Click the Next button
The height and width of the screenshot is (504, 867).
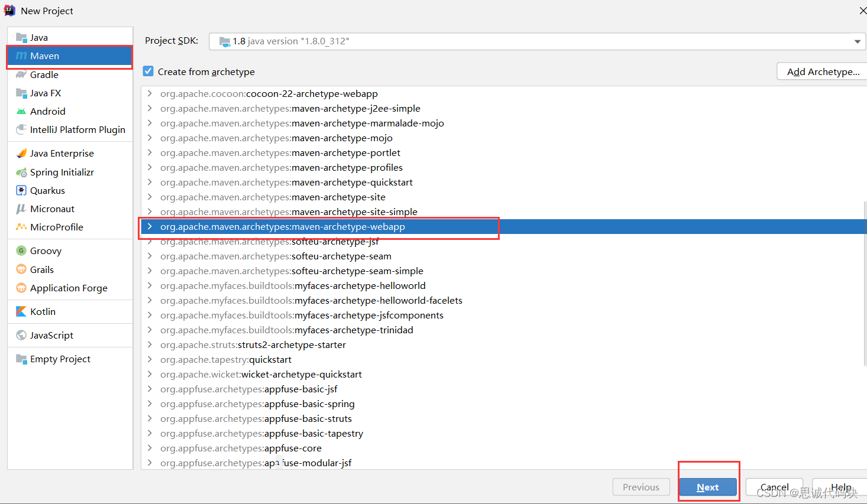click(x=708, y=487)
